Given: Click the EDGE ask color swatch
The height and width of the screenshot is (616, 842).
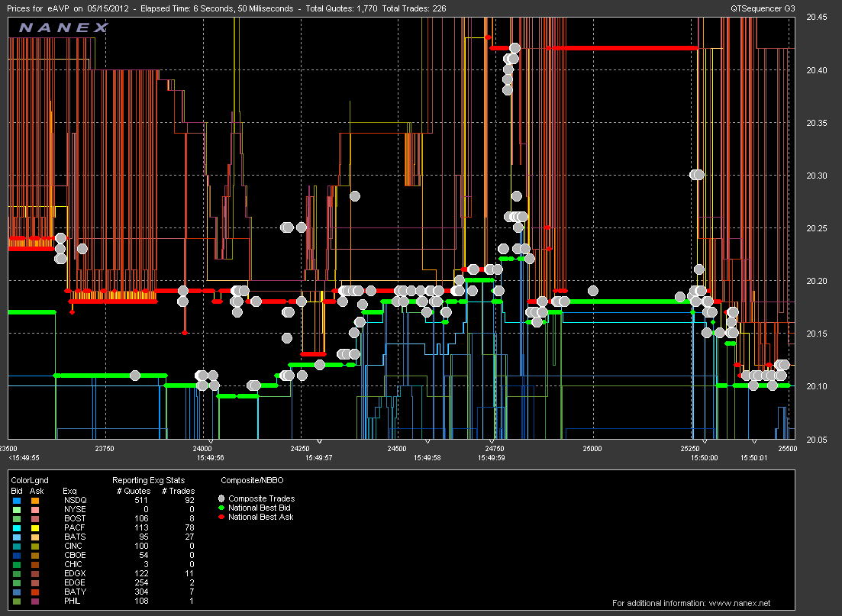Looking at the screenshot, I should tap(35, 582).
